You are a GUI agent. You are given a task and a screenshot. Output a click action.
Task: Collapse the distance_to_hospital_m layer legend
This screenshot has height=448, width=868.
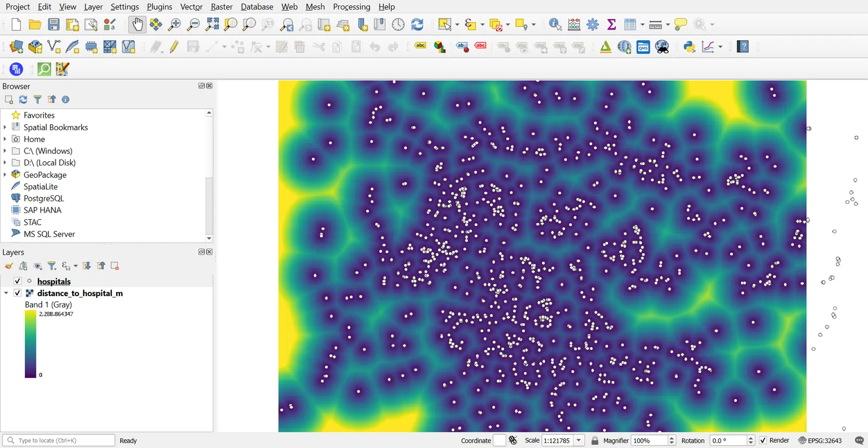(6, 293)
